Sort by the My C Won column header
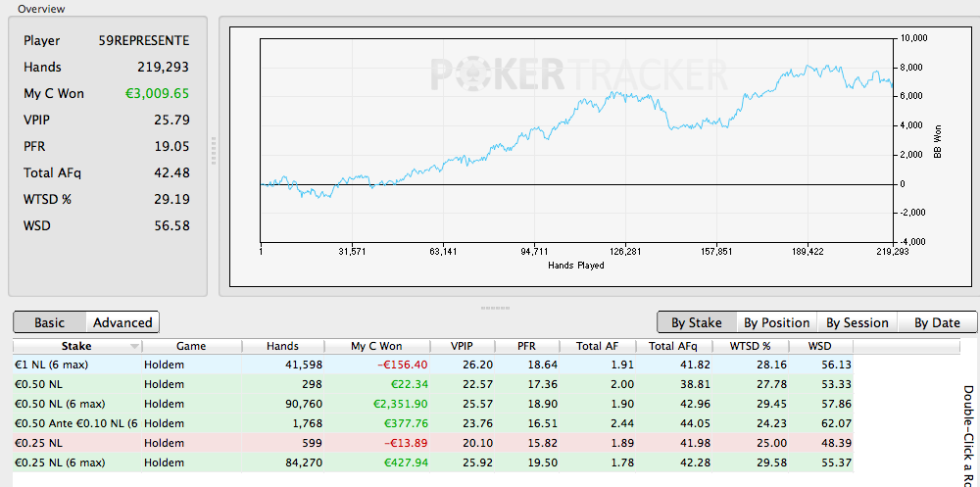Image resolution: width=980 pixels, height=487 pixels. (x=377, y=346)
